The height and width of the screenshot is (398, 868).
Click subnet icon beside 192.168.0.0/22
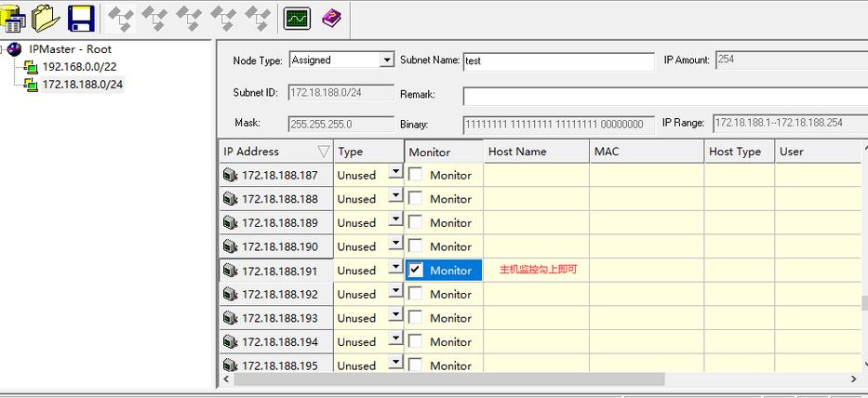(32, 67)
